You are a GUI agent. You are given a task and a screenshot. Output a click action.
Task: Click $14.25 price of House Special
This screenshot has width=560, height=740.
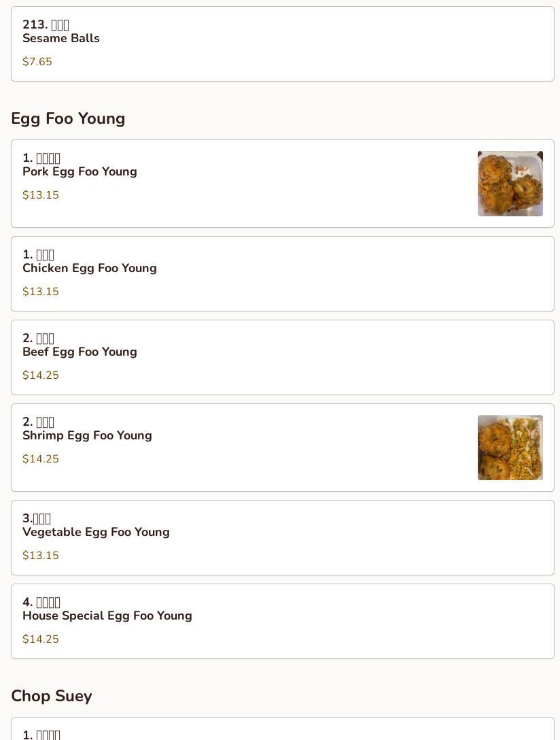click(x=41, y=639)
